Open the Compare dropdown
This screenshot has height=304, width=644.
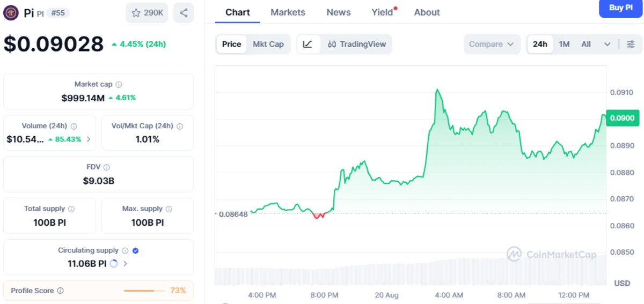(x=492, y=45)
